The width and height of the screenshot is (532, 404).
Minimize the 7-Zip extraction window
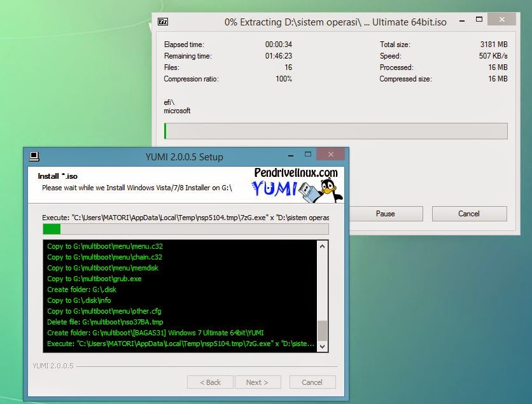[462, 21]
